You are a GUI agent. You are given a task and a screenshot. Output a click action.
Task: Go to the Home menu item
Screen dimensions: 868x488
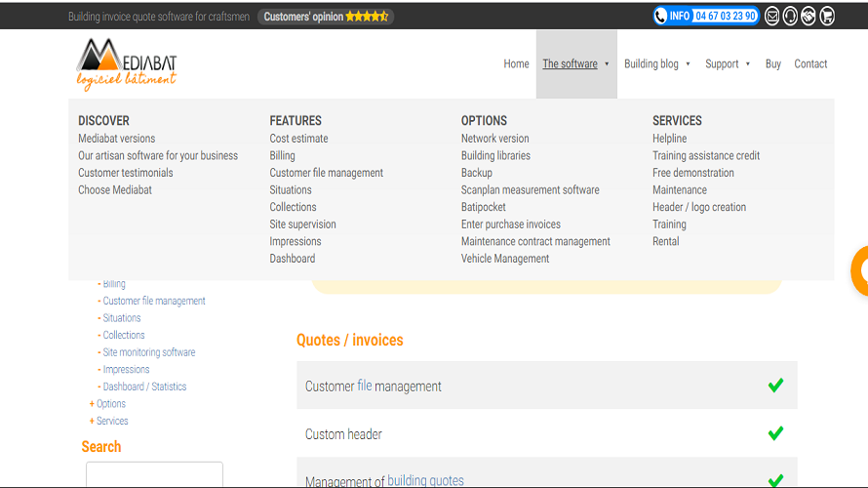point(516,63)
